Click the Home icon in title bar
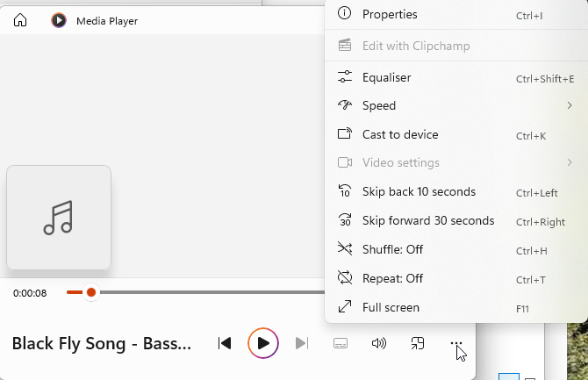The image size is (588, 380). [20, 20]
